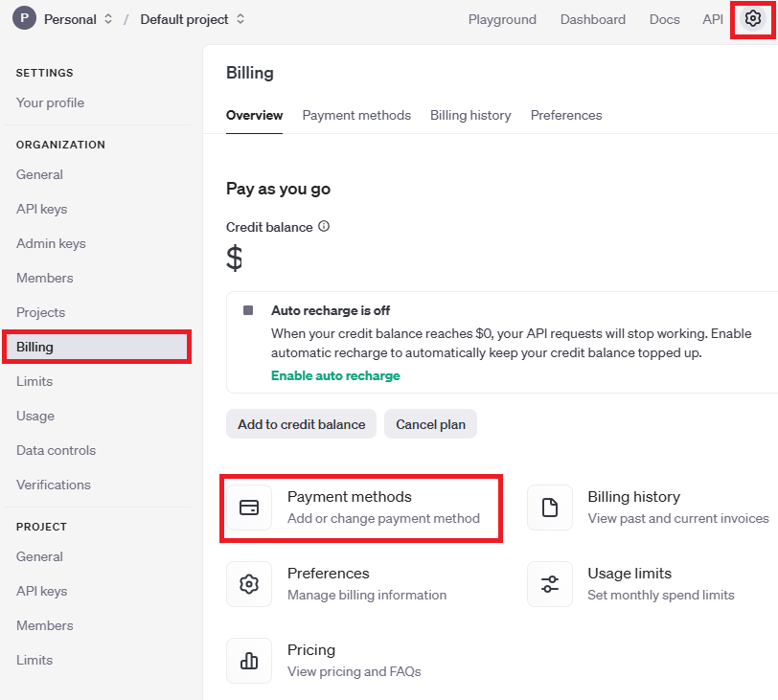The width and height of the screenshot is (778, 700).
Task: Open Playground in top navigation
Action: pyautogui.click(x=502, y=19)
